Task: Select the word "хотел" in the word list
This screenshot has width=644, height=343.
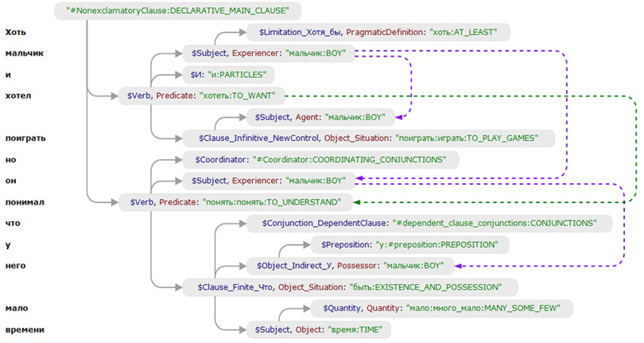Action: click(19, 95)
